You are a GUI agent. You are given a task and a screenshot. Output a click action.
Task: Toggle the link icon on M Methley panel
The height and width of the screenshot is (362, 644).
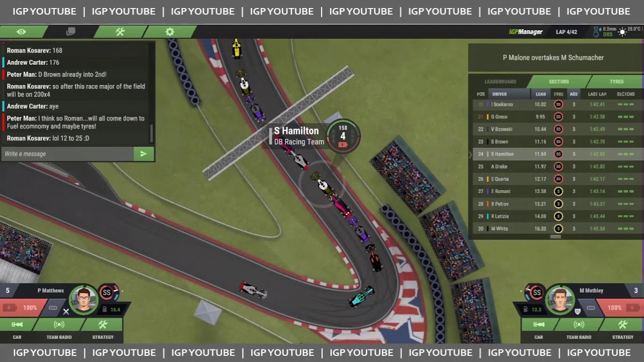click(591, 308)
